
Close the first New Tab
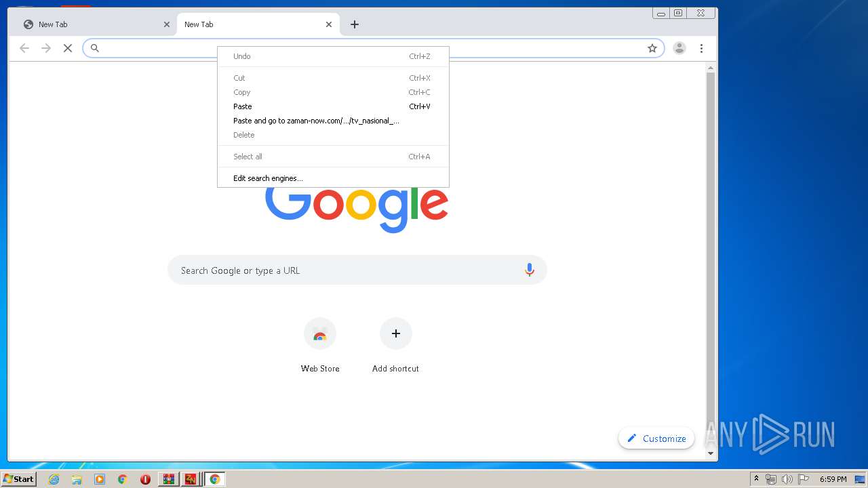pyautogui.click(x=167, y=24)
